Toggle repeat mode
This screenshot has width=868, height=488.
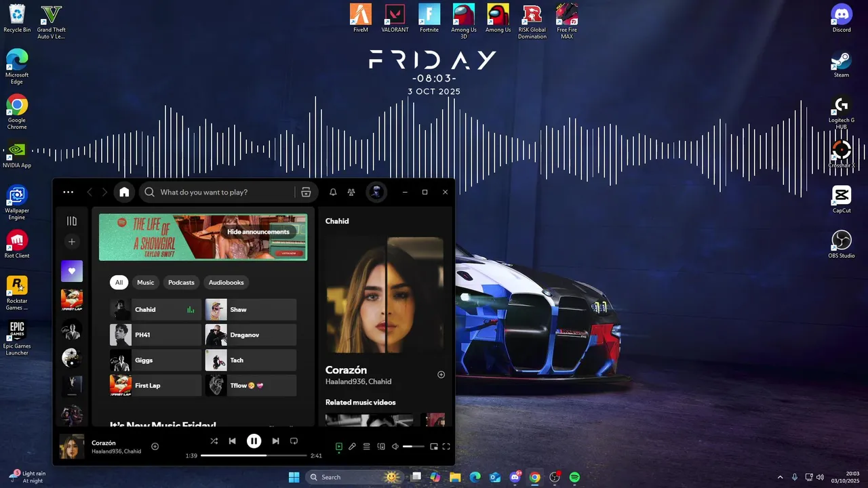coord(294,441)
